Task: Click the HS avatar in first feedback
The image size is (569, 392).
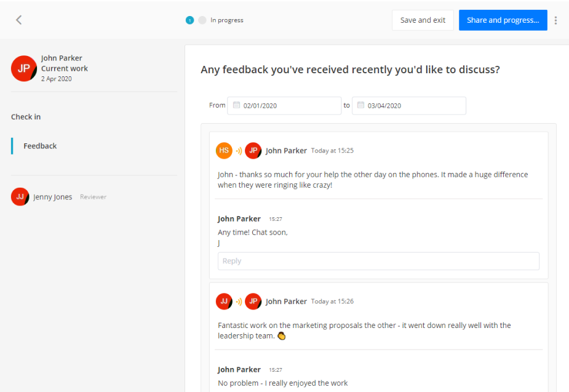Action: pos(225,151)
